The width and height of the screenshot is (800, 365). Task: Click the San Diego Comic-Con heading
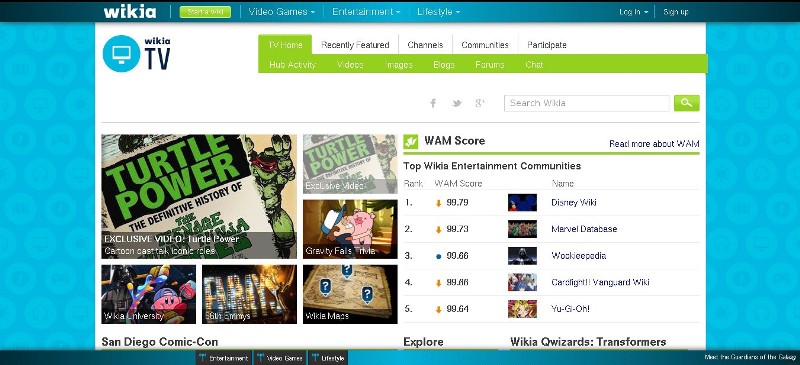click(x=160, y=342)
